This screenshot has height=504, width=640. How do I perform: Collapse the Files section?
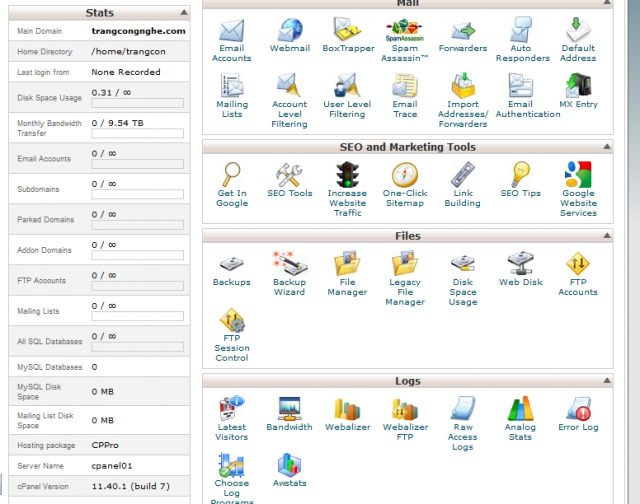tap(605, 236)
